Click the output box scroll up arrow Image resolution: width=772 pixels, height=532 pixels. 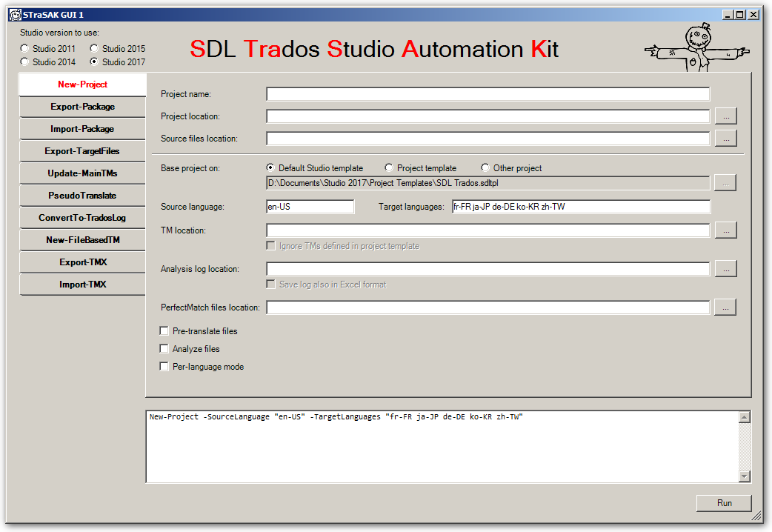[745, 417]
